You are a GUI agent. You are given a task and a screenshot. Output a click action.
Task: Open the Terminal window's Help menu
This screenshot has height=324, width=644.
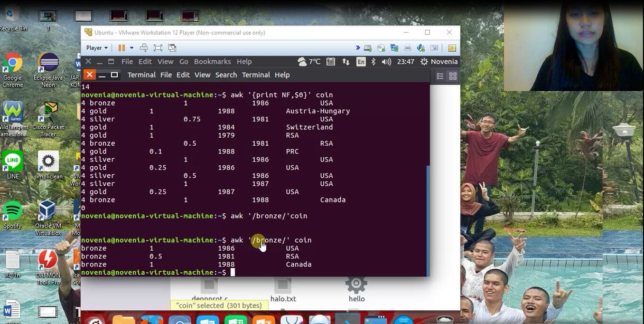point(282,75)
